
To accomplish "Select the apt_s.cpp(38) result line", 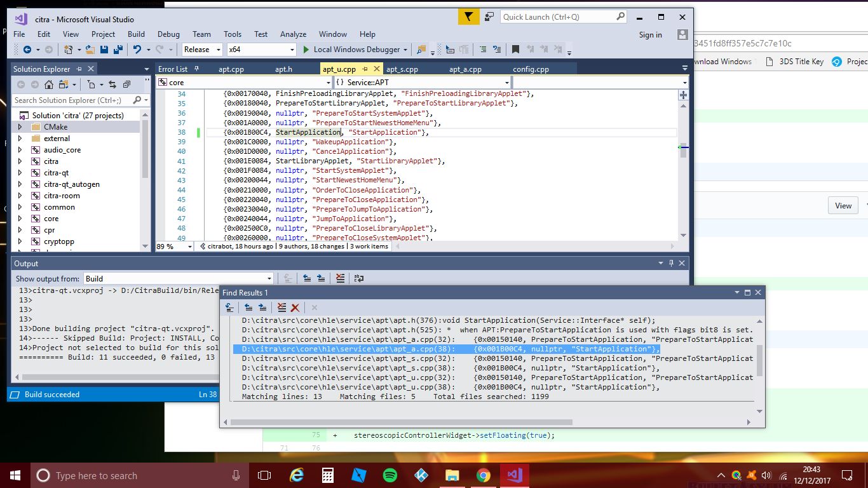I will pyautogui.click(x=451, y=368).
